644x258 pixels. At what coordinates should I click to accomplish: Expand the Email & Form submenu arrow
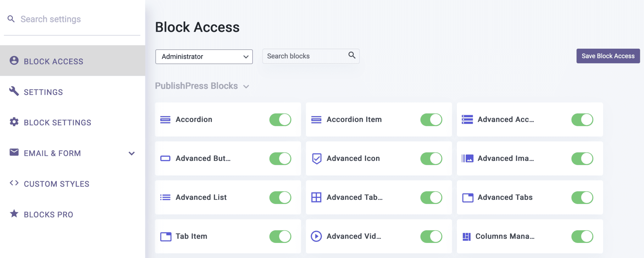point(132,153)
